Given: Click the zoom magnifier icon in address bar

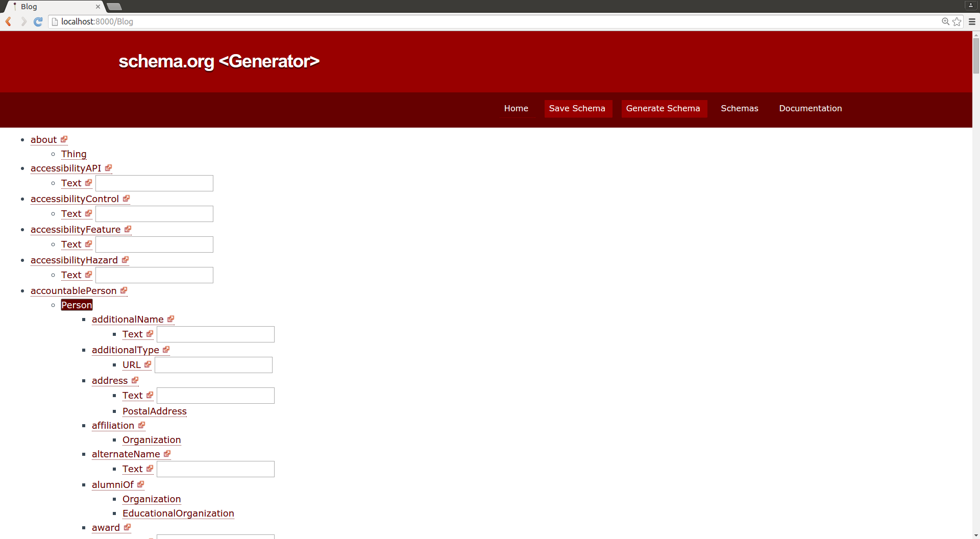Looking at the screenshot, I should pos(945,21).
